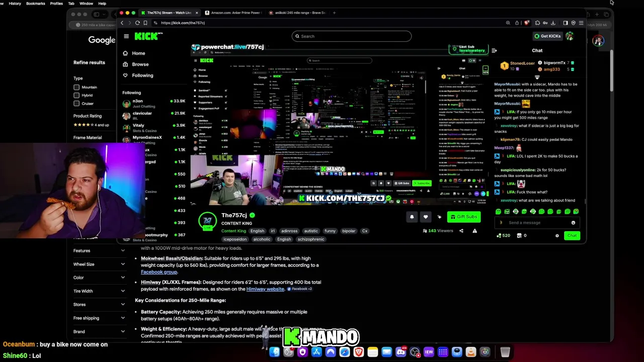Open emoji picker in chat message box
Image resolution: width=644 pixels, height=362 pixels.
(x=573, y=223)
